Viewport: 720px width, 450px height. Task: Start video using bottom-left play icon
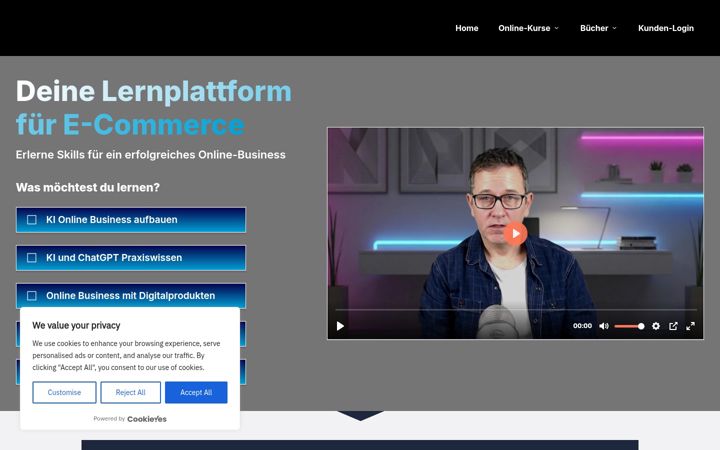tap(340, 326)
